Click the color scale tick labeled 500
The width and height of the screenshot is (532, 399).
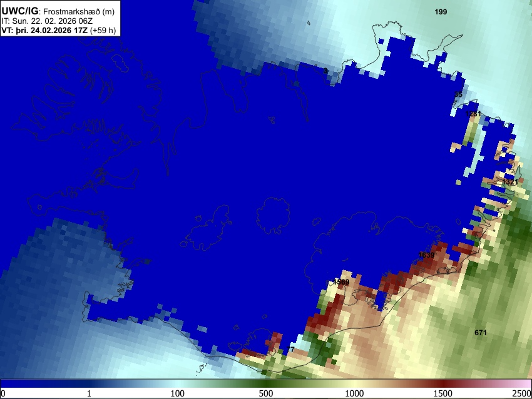pyautogui.click(x=266, y=393)
